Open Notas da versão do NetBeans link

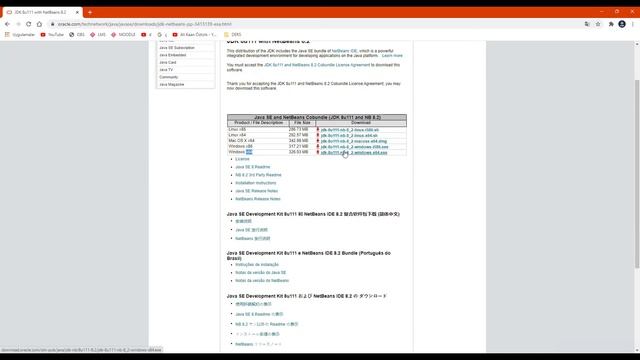click(x=262, y=281)
